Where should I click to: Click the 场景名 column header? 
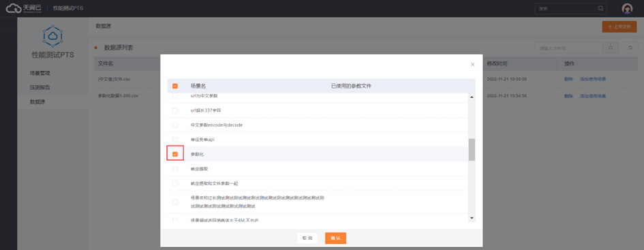coord(198,87)
